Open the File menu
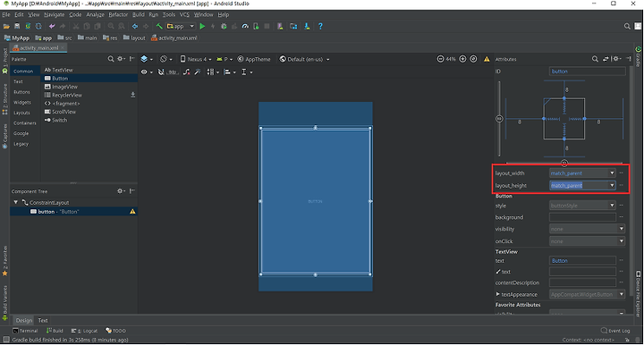 pyautogui.click(x=6, y=15)
